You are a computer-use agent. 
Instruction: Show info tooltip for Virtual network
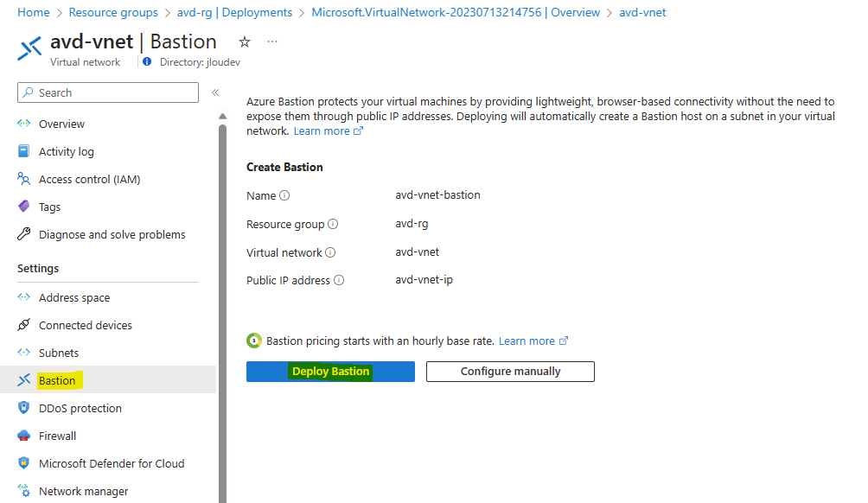[330, 252]
